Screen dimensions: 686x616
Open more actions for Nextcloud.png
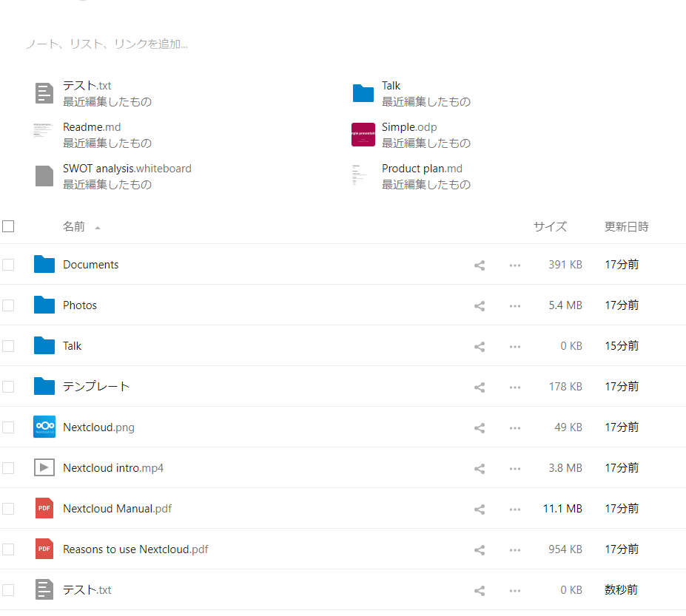[x=515, y=427]
